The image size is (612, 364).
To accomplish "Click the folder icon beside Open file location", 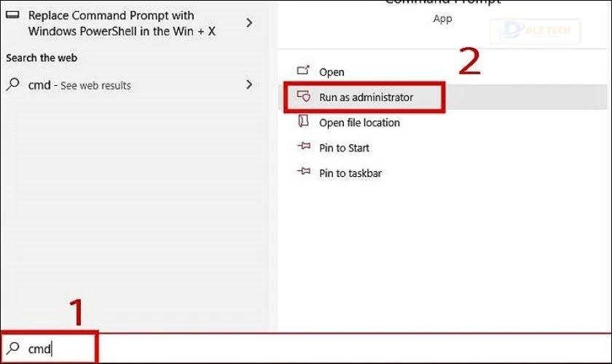I will coord(304,122).
